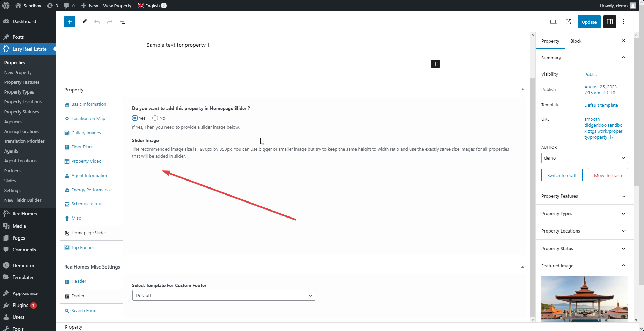Viewport: 644px width, 331px height.
Task: Click the help question mark next to English
Action: (164, 6)
